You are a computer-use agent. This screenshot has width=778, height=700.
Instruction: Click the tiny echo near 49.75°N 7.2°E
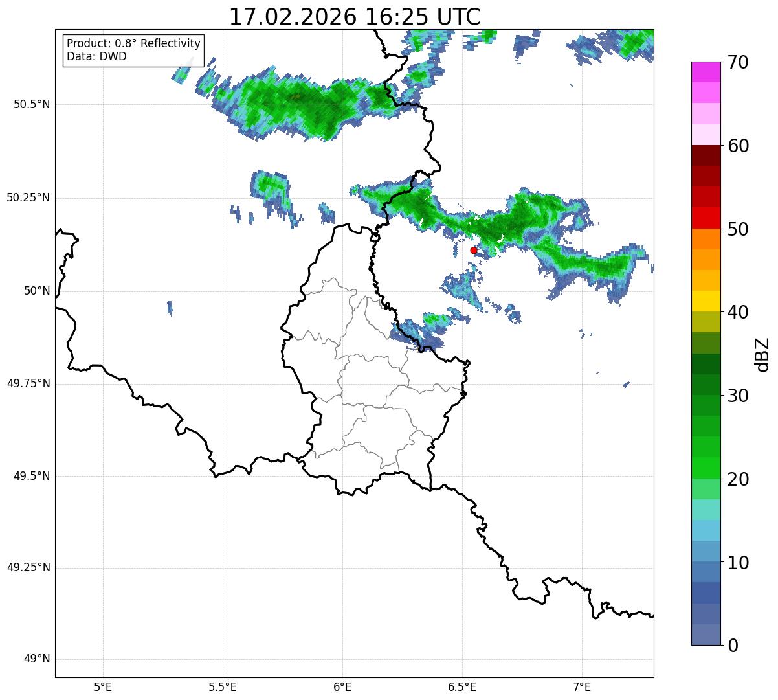pos(626,385)
